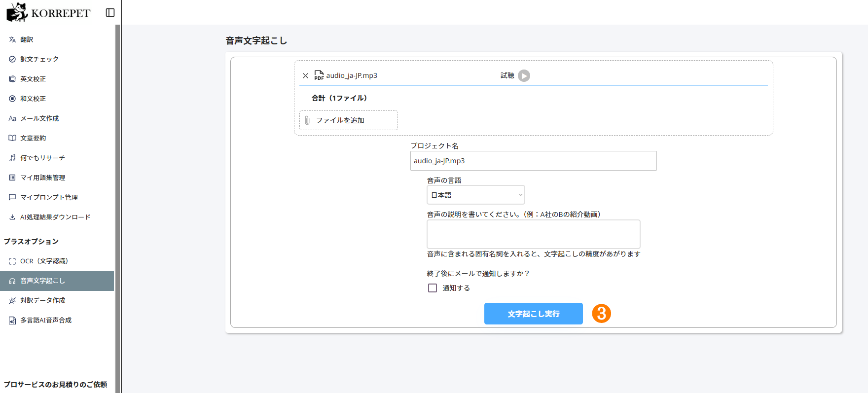Collapse the sidebar with panel toggle icon
Image resolution: width=868 pixels, height=393 pixels.
click(110, 13)
